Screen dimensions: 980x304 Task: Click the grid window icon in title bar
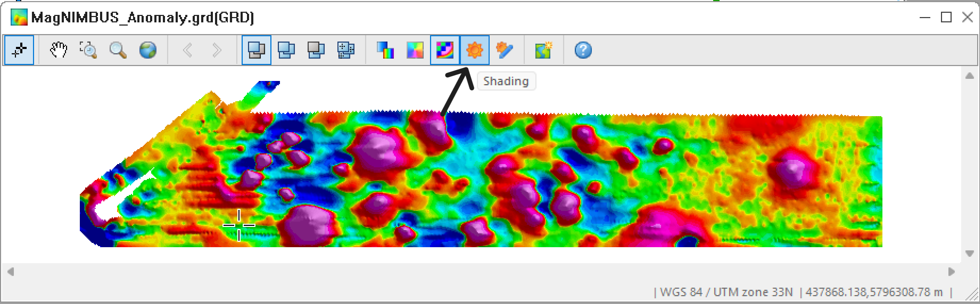[x=19, y=17]
